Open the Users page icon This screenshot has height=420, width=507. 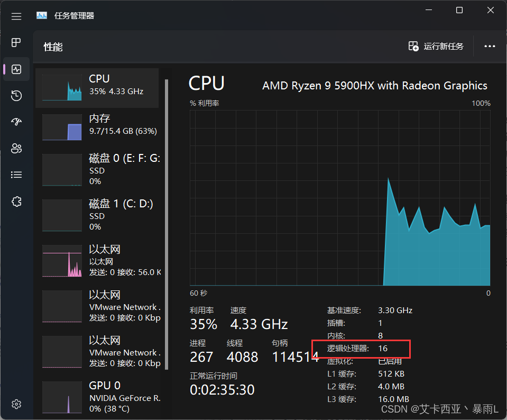click(x=16, y=148)
